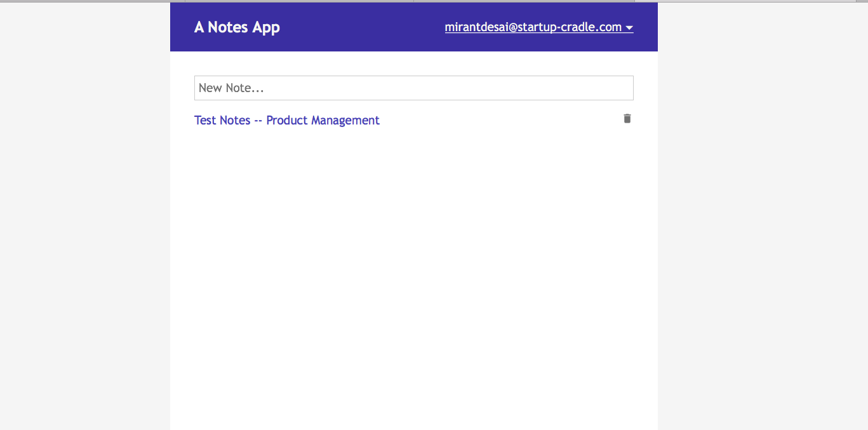
Task: Click the caret arrow beside the email
Action: pos(629,28)
